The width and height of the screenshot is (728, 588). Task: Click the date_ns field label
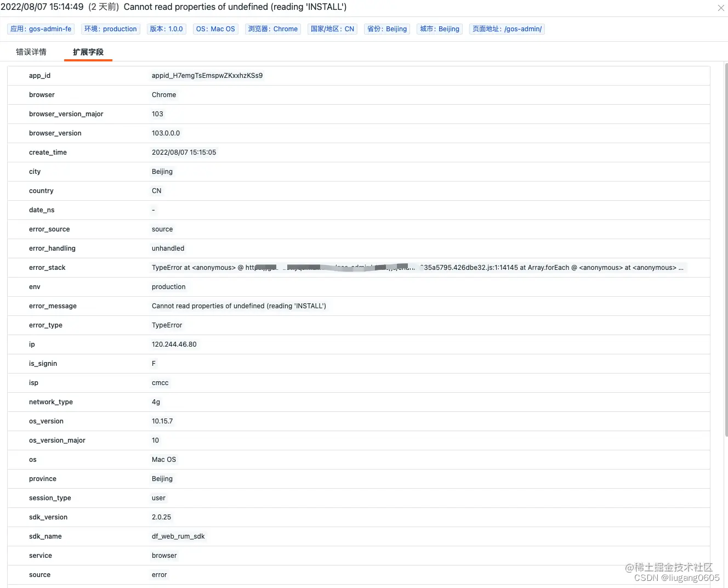(42, 210)
